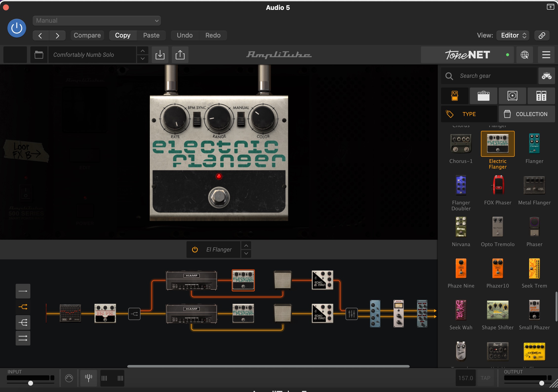Select the three-way split routing
558x392 pixels.
pyautogui.click(x=23, y=322)
